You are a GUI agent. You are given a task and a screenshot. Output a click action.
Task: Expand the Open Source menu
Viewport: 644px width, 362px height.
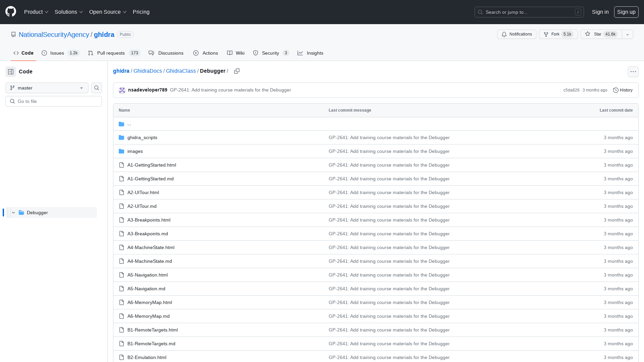[108, 12]
